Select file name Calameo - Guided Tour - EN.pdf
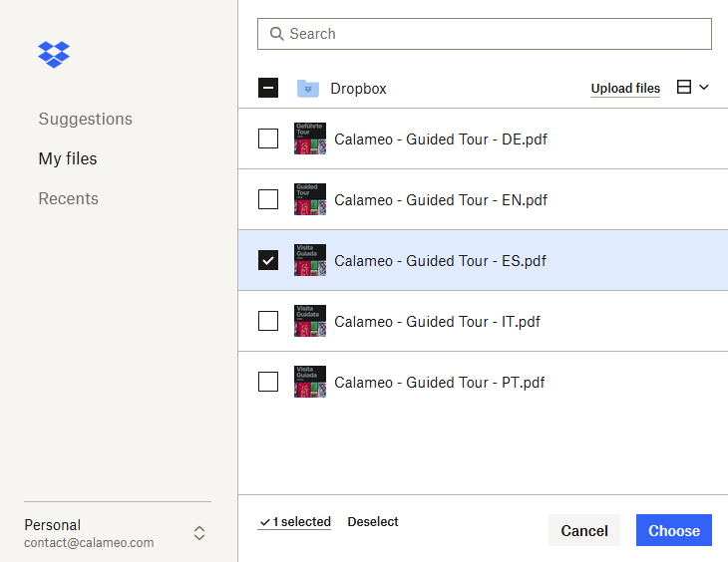 441,200
